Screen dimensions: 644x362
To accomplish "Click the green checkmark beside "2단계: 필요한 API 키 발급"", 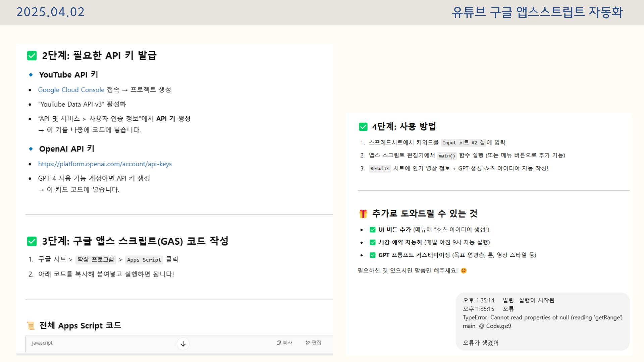I will [32, 55].
